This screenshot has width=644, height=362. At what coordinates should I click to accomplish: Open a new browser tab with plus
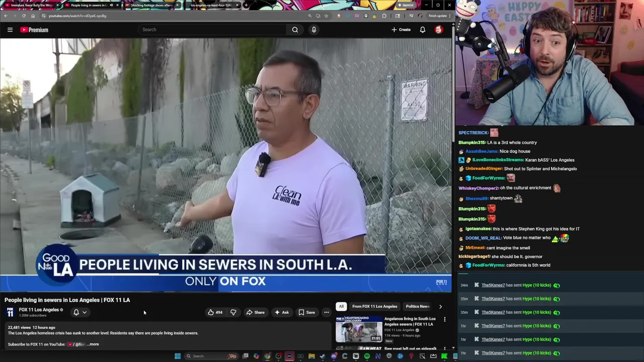(246, 5)
